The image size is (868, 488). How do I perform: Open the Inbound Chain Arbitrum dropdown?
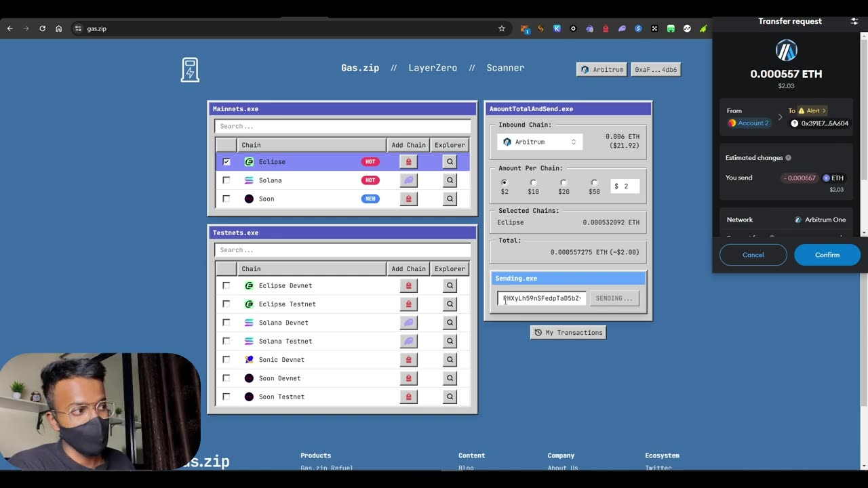539,142
